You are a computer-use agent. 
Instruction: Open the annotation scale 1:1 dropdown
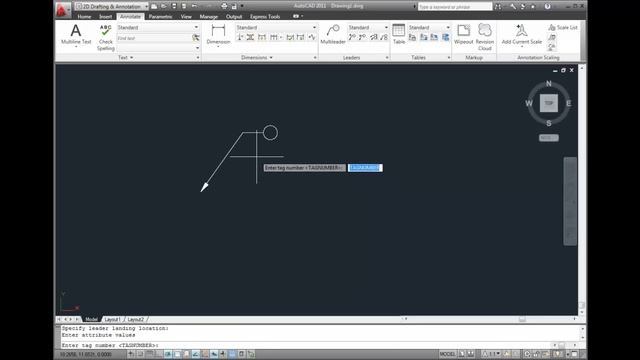tap(491, 354)
